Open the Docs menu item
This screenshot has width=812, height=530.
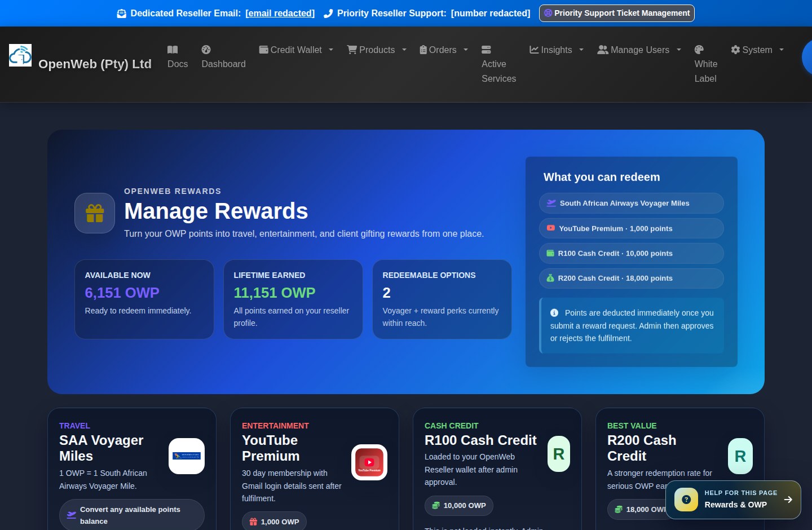(178, 57)
